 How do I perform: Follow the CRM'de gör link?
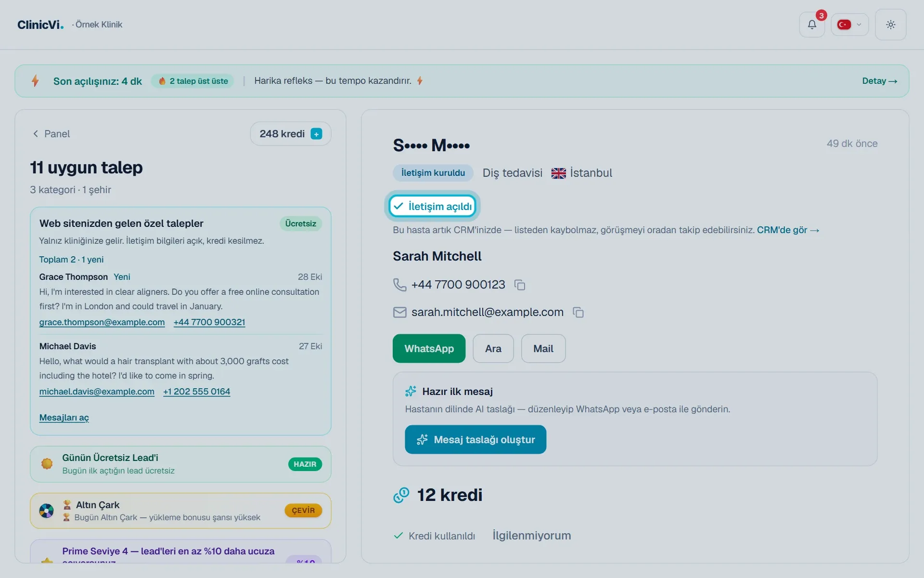coord(788,230)
